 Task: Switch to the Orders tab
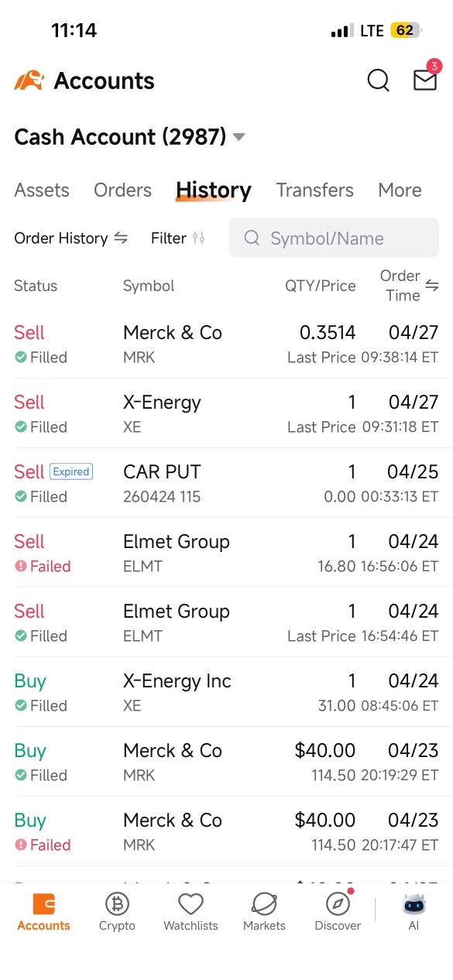coord(122,190)
